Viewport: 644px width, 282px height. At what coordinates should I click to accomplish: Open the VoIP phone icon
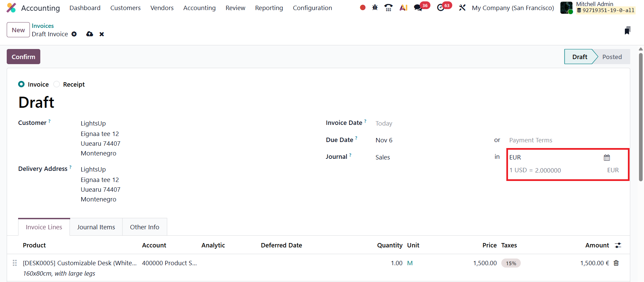388,7
